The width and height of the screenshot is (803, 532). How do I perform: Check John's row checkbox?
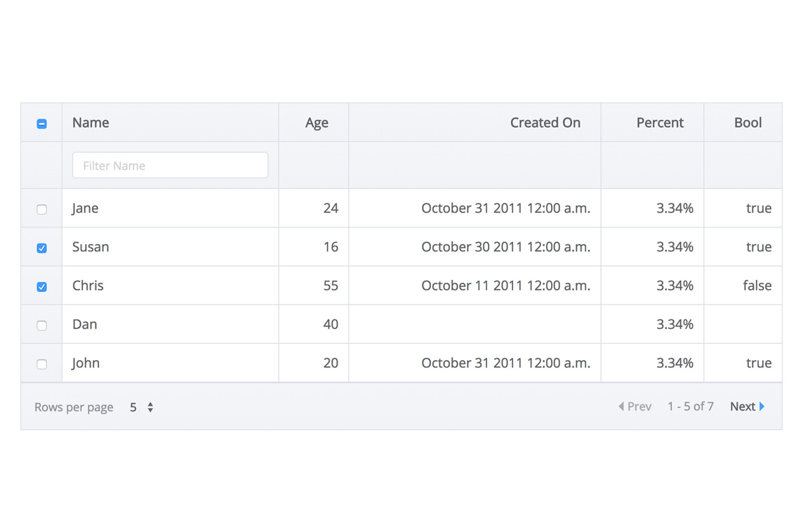click(41, 363)
